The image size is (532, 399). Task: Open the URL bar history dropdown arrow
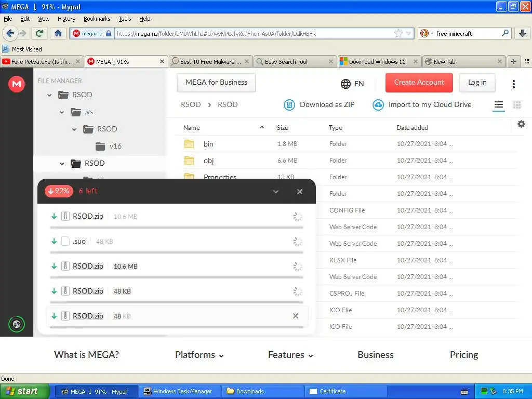408,33
